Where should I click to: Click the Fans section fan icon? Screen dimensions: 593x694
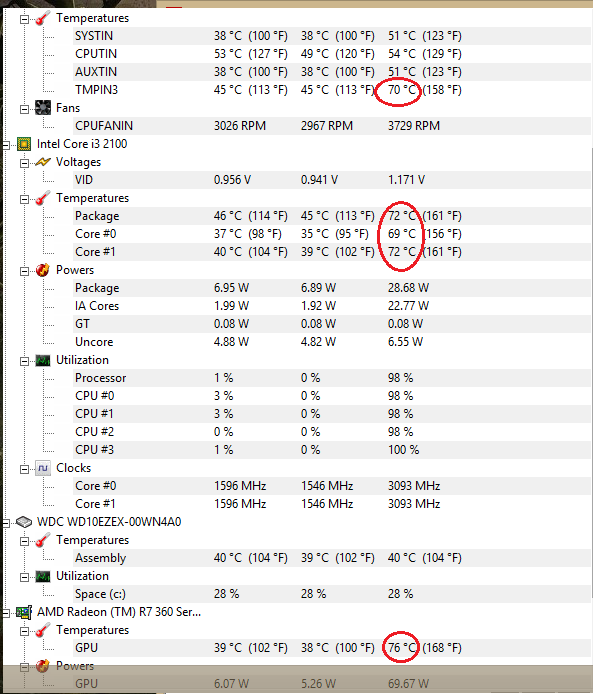tap(43, 108)
